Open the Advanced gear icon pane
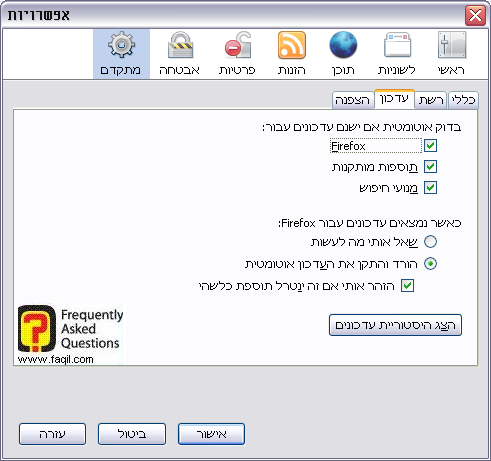Viewport: 491px width, 461px height. coord(121,54)
